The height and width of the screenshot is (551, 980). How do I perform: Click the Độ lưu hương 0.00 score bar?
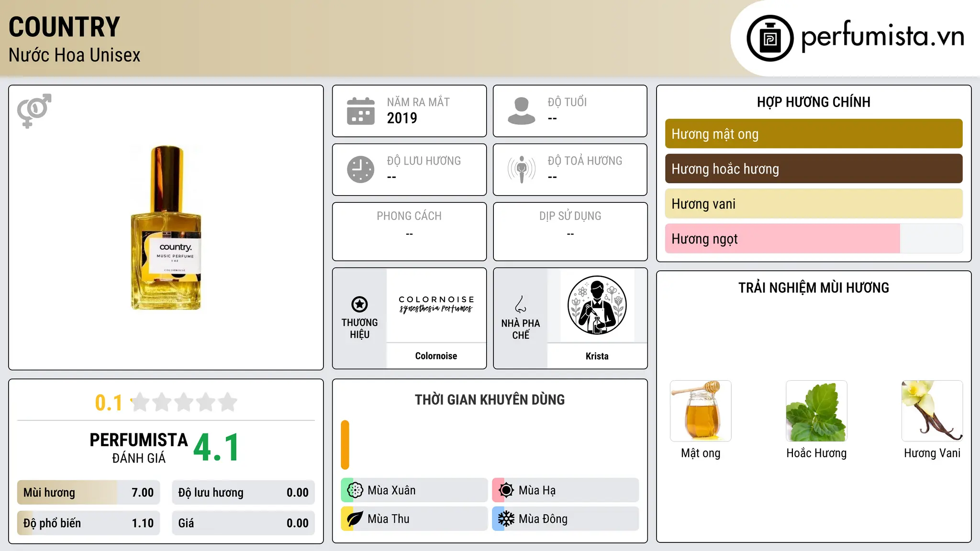tap(243, 492)
